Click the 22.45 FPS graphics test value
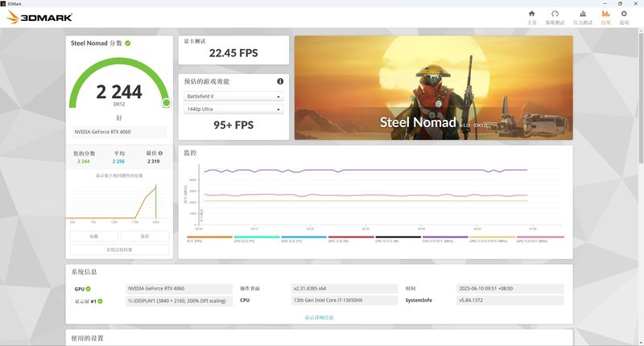Image resolution: width=644 pixels, height=346 pixels. click(x=233, y=53)
